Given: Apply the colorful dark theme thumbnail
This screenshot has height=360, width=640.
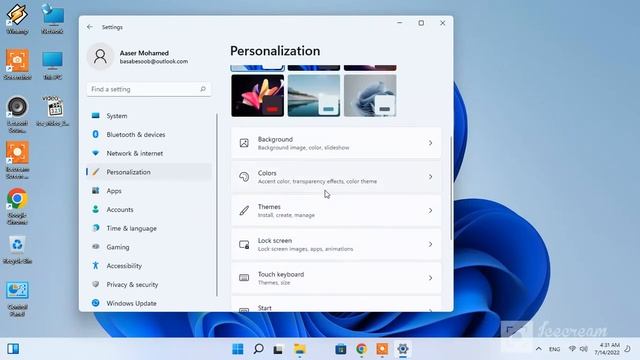Looking at the screenshot, I should pyautogui.click(x=258, y=96).
